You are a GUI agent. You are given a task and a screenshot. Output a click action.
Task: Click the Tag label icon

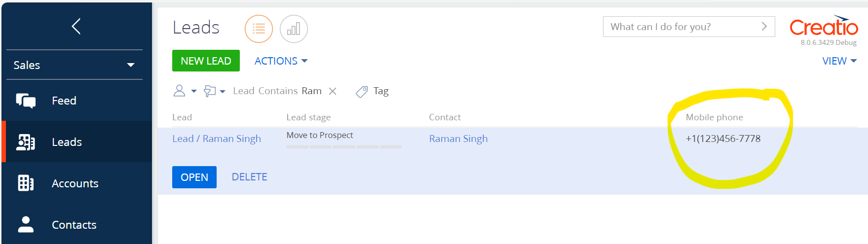[x=362, y=92]
